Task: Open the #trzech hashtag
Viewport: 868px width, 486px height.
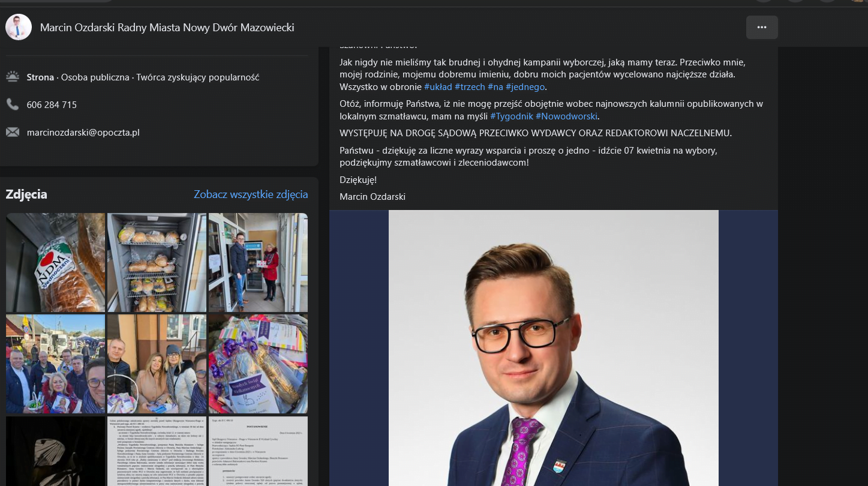Action: (470, 87)
